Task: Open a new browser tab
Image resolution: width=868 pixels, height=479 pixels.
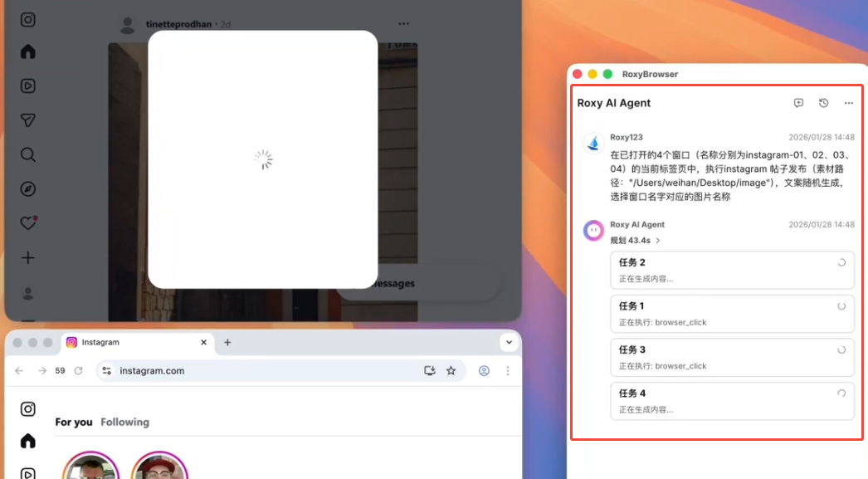Action: coord(227,342)
